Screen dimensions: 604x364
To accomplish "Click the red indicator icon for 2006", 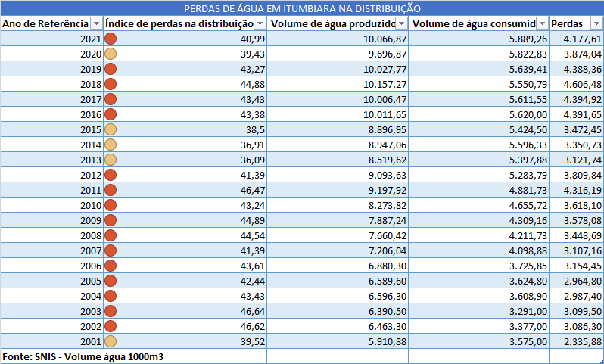I will (111, 266).
